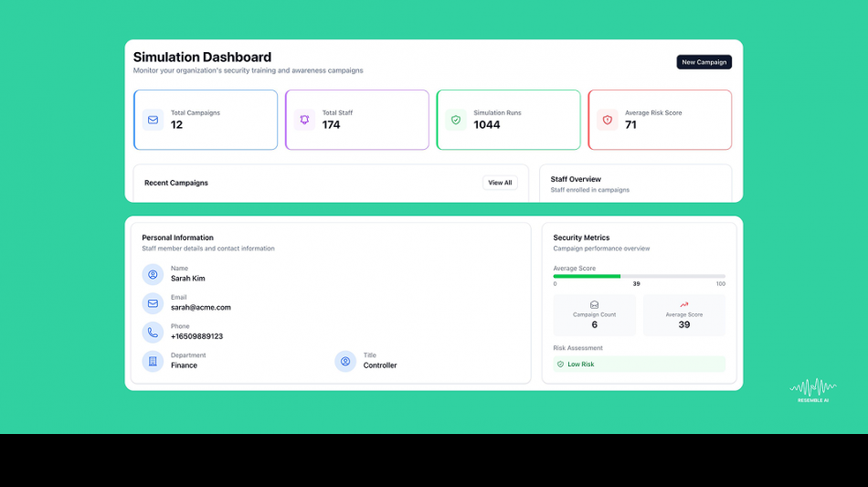Click the Simulation Runs shield icon

coord(456,120)
